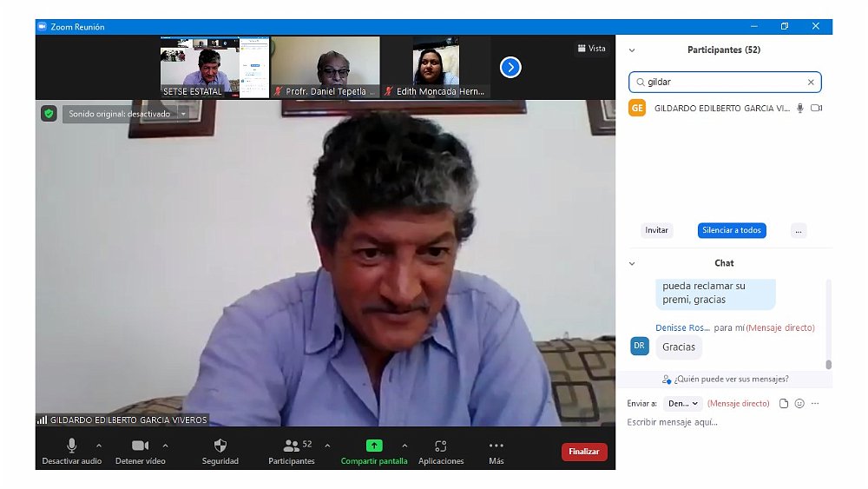Viewport: 868px width, 489px height.
Task: Click the emoji icon in chat
Action: click(x=799, y=404)
